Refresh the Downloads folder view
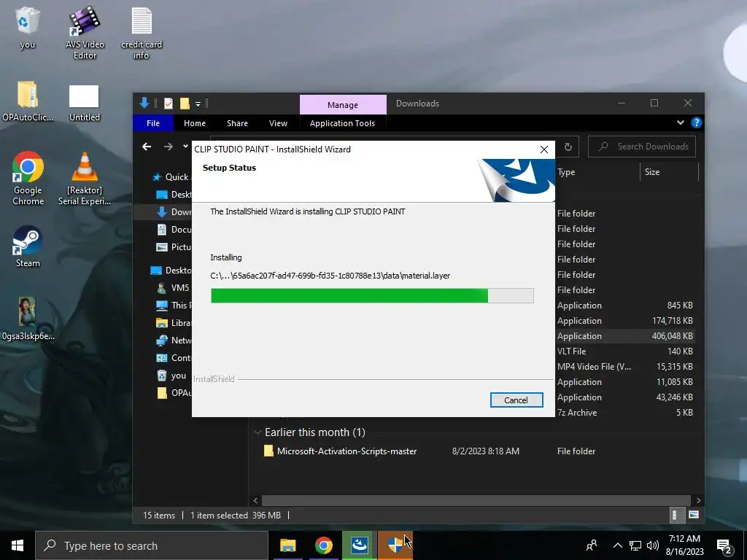Viewport: 747px width, 560px height. (x=568, y=147)
